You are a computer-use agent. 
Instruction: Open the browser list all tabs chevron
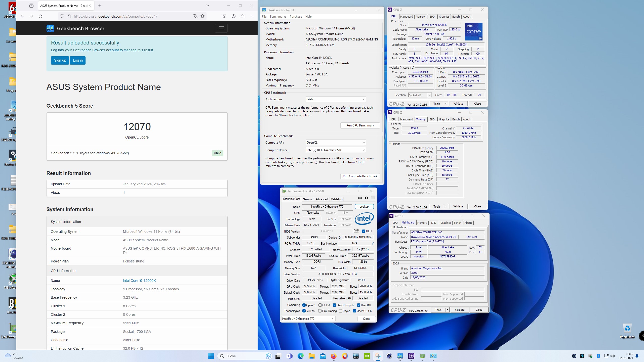tap(208, 6)
